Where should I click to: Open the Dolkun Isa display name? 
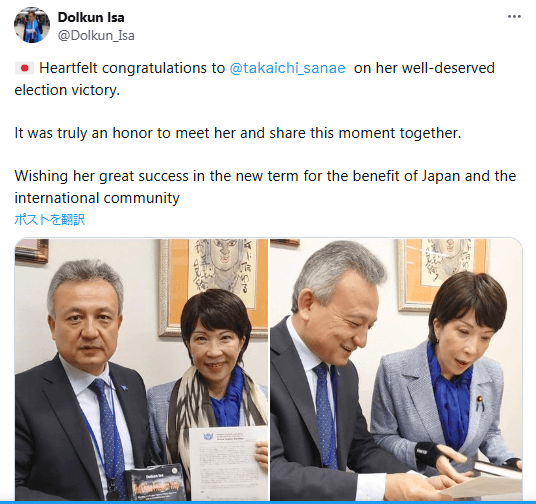(91, 17)
